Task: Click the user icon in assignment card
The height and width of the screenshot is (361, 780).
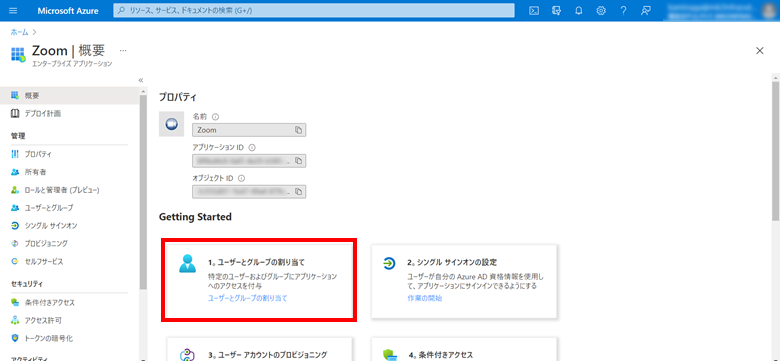Action: pos(188,264)
